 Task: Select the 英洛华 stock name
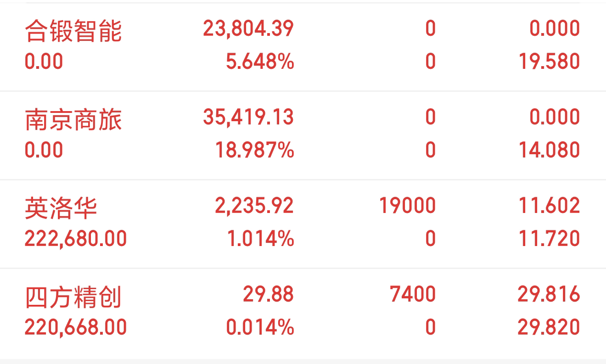coord(61,208)
